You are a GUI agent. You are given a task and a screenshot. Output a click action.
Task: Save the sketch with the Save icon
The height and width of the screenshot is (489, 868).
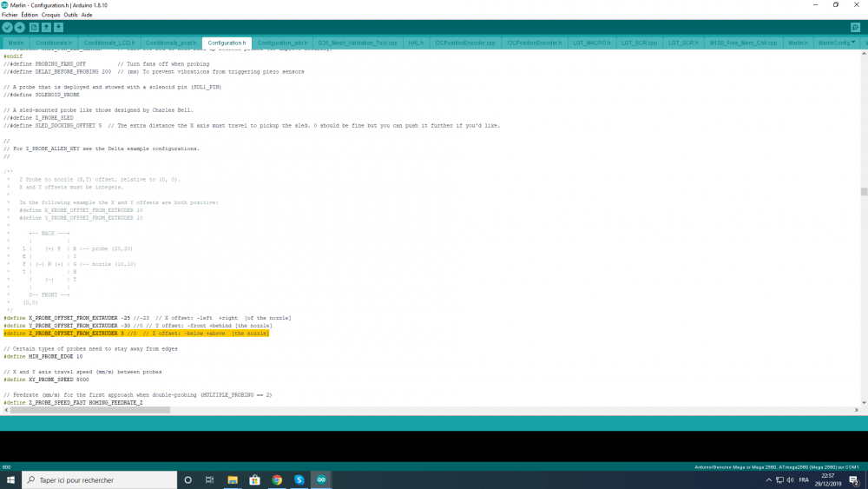(x=58, y=27)
